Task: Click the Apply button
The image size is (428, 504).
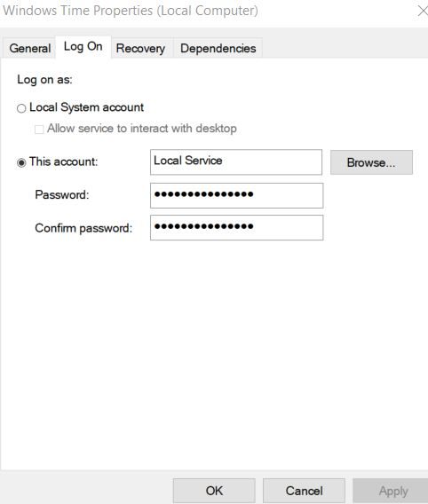Action: click(x=392, y=491)
